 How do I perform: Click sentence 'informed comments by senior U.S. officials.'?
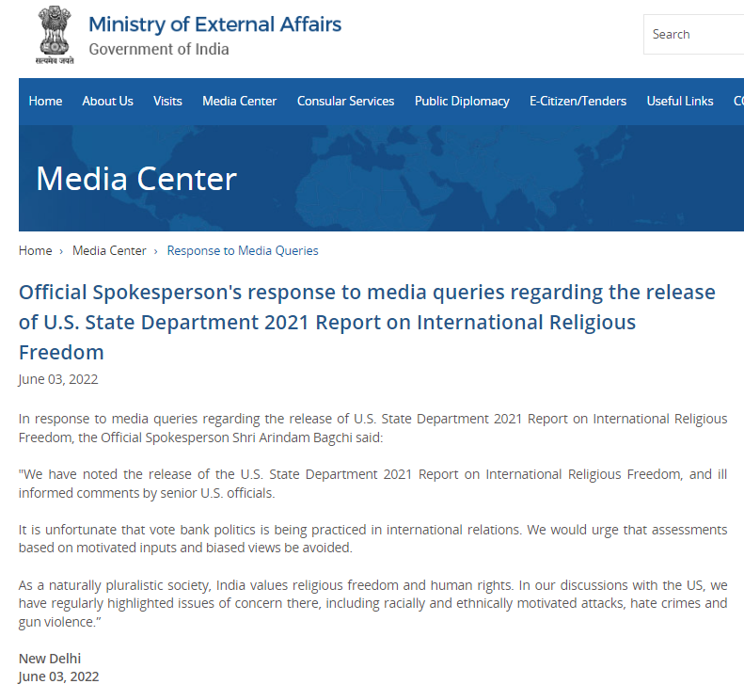pyautogui.click(x=147, y=493)
